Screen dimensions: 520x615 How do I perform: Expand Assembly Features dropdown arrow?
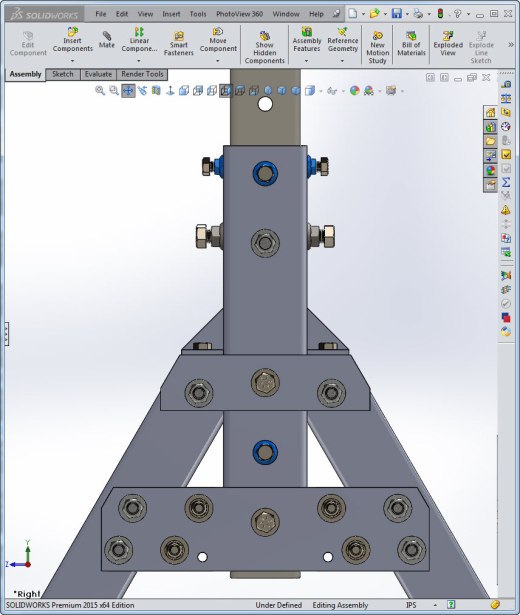pyautogui.click(x=306, y=61)
